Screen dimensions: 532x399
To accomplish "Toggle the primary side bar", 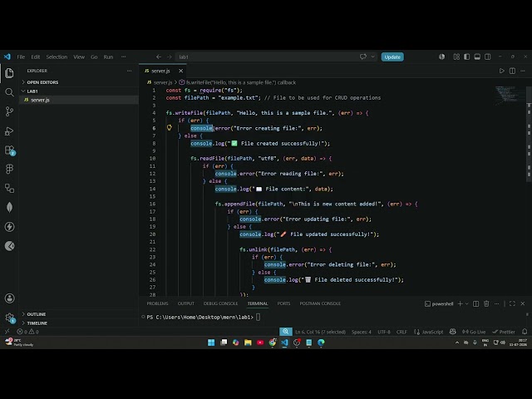I will (x=467, y=57).
